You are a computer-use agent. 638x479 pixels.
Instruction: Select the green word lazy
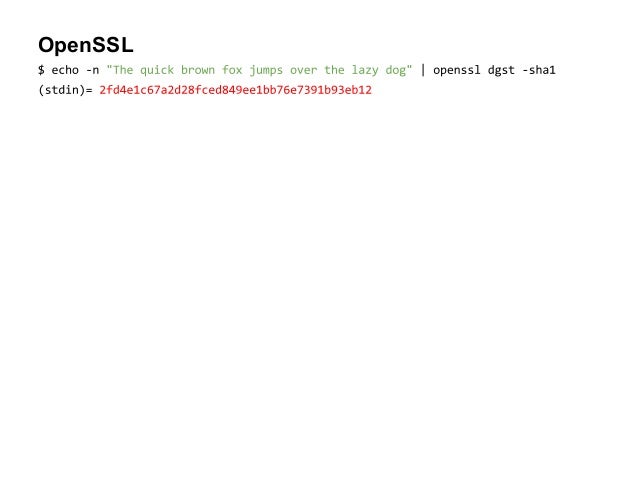pos(365,70)
